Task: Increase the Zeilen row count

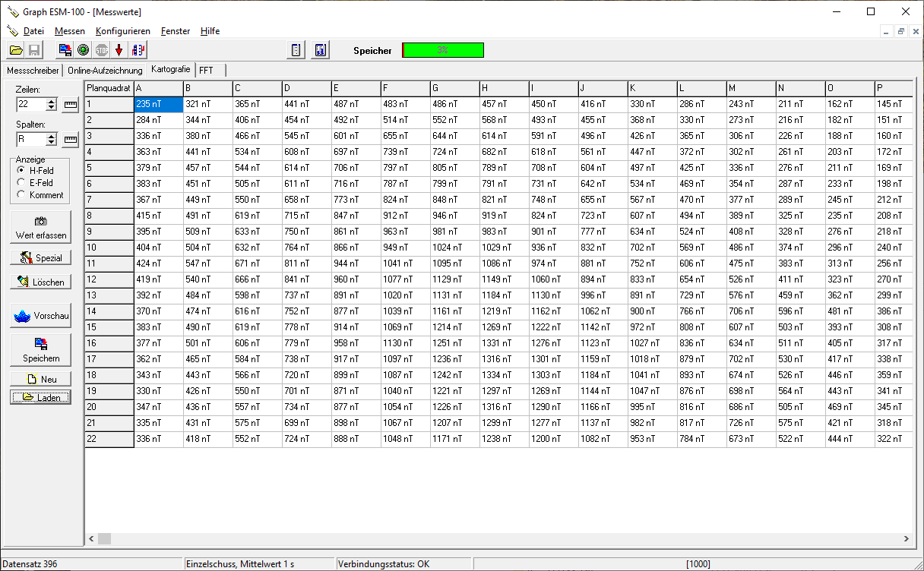Action: point(52,101)
